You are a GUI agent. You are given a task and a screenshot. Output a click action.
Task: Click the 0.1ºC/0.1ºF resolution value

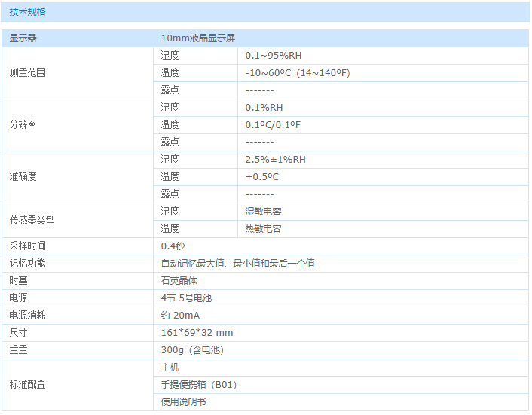coord(274,125)
